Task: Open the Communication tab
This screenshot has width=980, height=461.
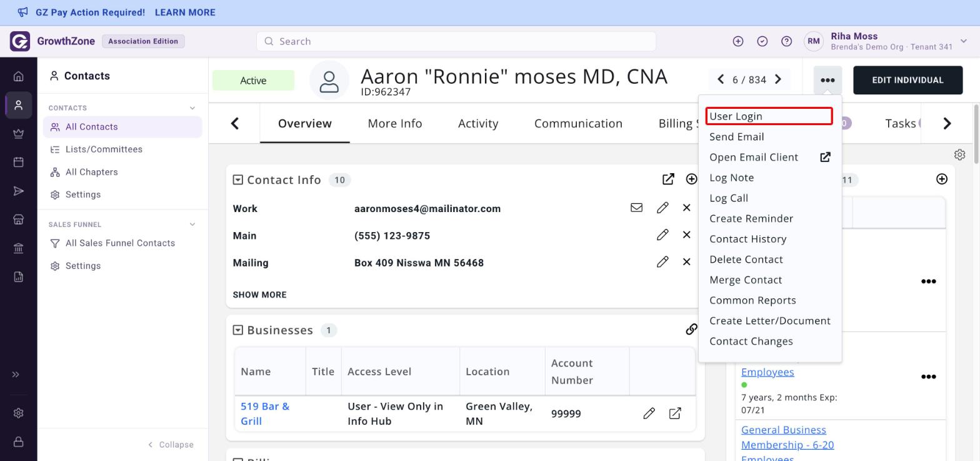Action: tap(578, 123)
